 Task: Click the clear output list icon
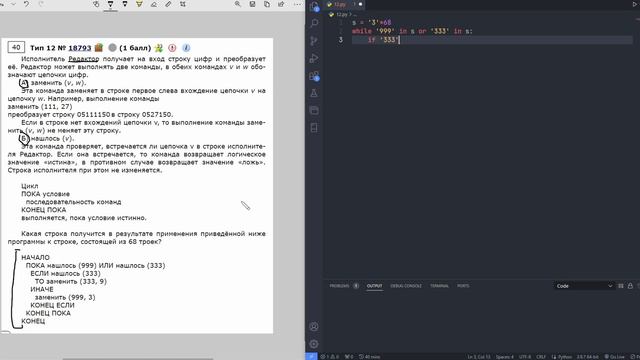[620, 286]
